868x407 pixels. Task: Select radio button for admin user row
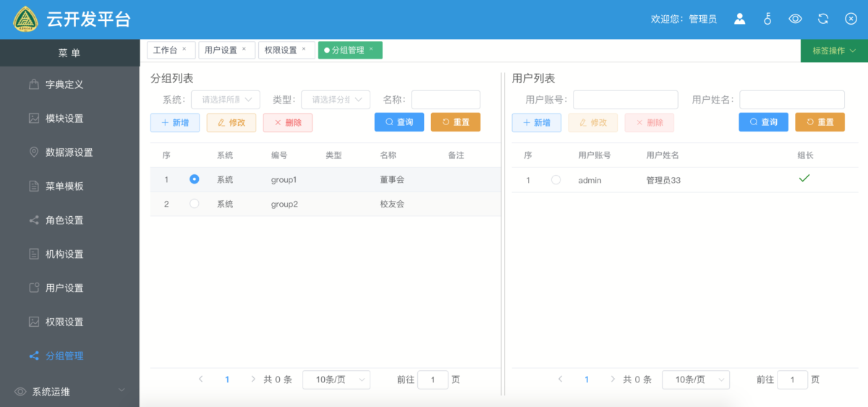556,180
